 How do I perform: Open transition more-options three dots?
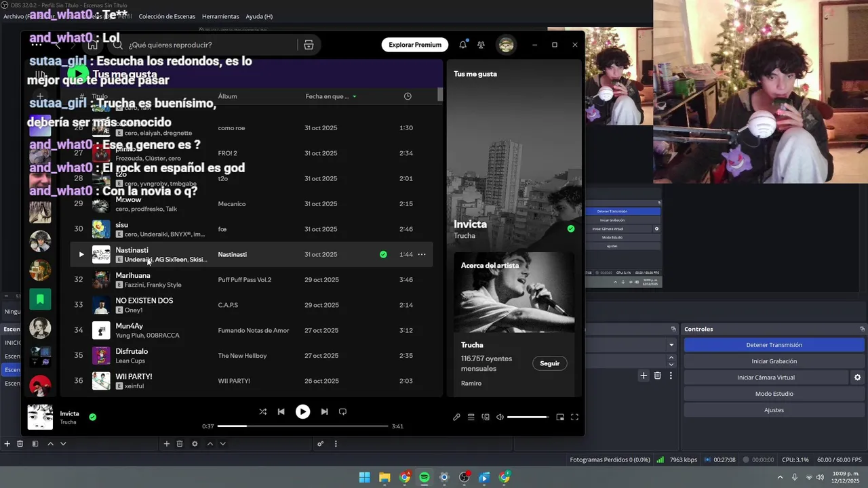click(671, 375)
